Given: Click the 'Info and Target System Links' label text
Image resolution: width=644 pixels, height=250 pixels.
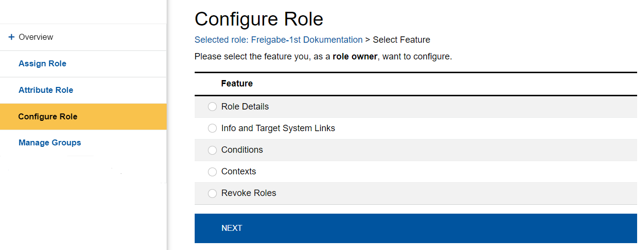Looking at the screenshot, I should point(278,128).
